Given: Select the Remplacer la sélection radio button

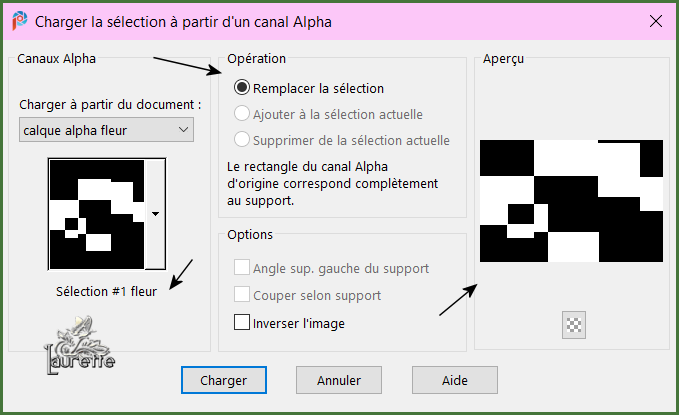Looking at the screenshot, I should pyautogui.click(x=241, y=88).
